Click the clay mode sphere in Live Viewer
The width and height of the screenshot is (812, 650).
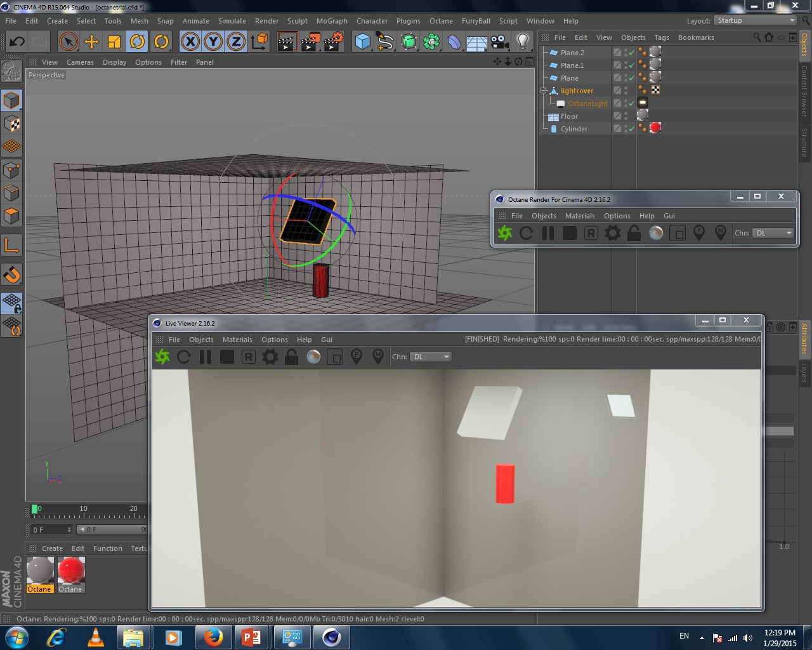pyautogui.click(x=313, y=357)
